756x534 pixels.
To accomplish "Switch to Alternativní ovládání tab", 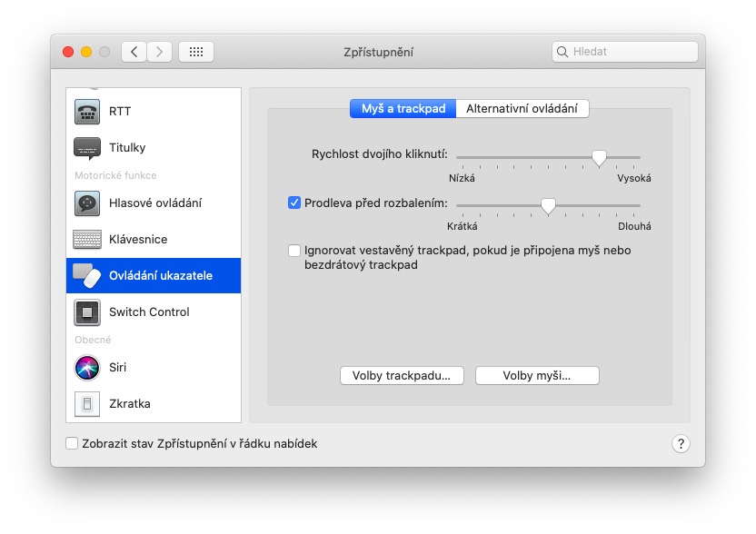I will (x=522, y=108).
